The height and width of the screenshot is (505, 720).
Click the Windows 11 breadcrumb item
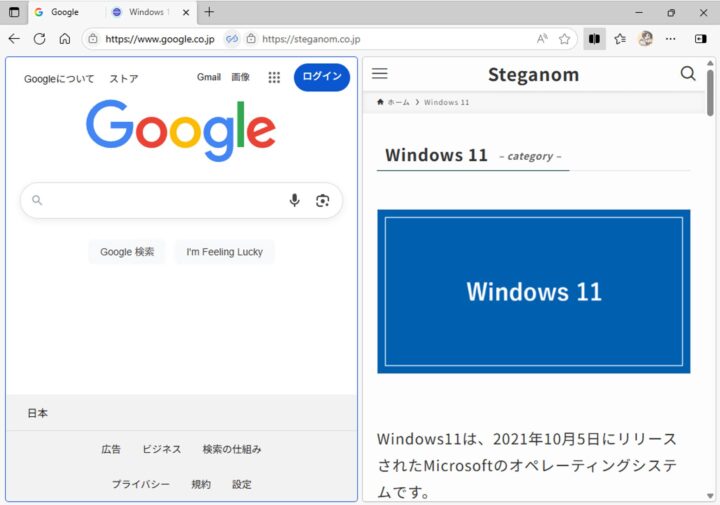click(447, 102)
